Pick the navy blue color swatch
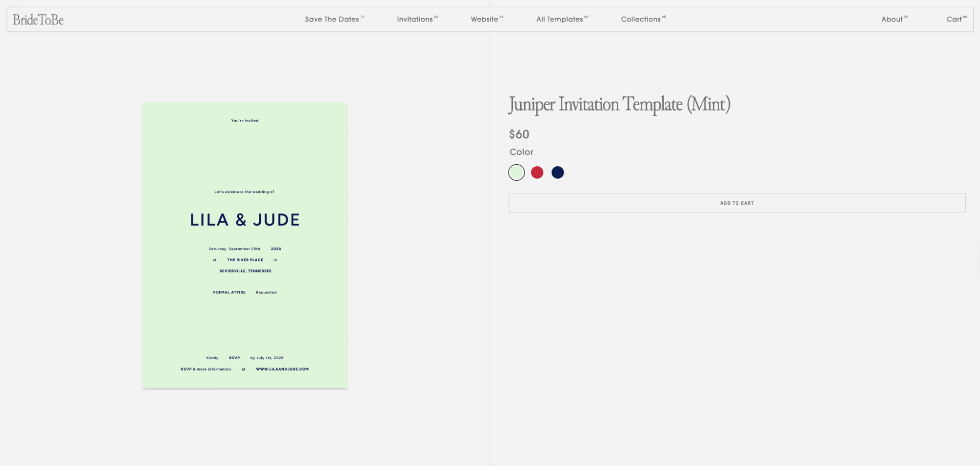980x466 pixels. point(557,173)
